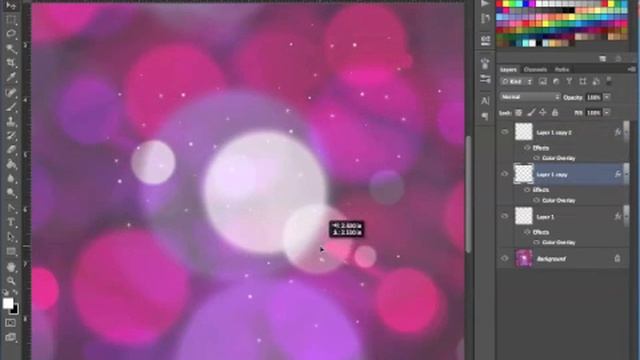Image resolution: width=640 pixels, height=360 pixels.
Task: Select the Hand tool
Action: [11, 267]
